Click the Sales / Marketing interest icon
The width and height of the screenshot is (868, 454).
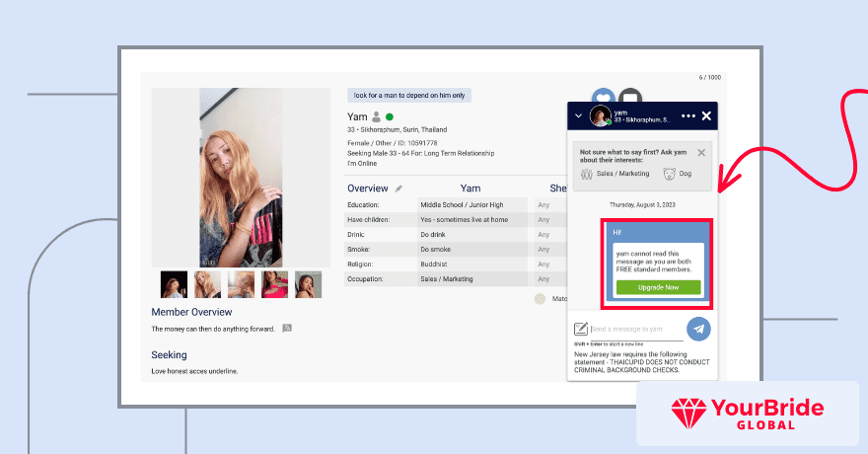587,174
